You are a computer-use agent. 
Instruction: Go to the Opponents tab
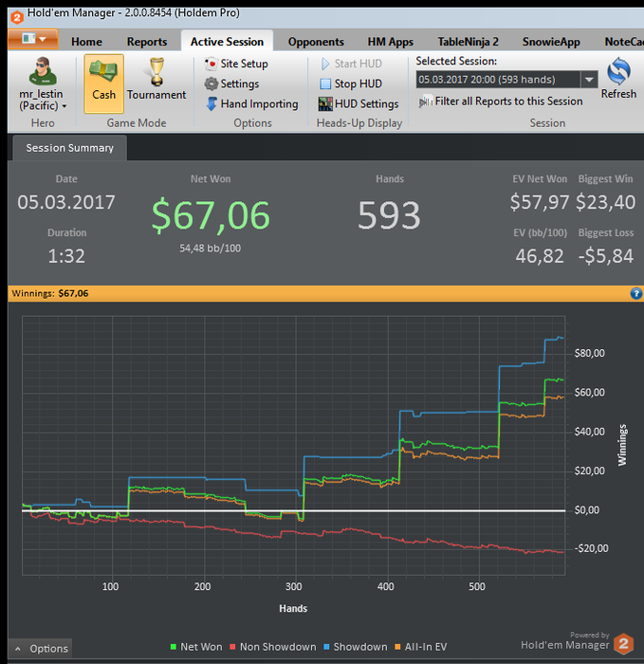[316, 42]
